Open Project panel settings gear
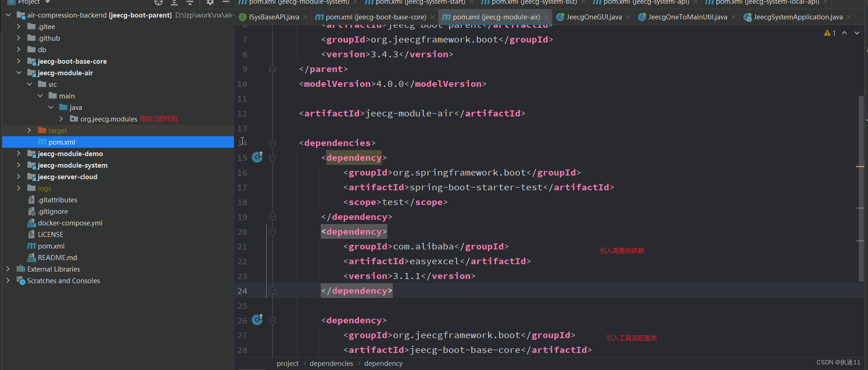Viewport: 868px width, 370px height. pos(210,2)
